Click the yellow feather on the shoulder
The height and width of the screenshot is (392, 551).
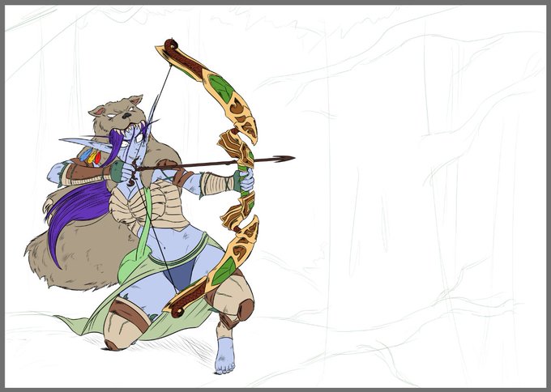pyautogui.click(x=92, y=156)
